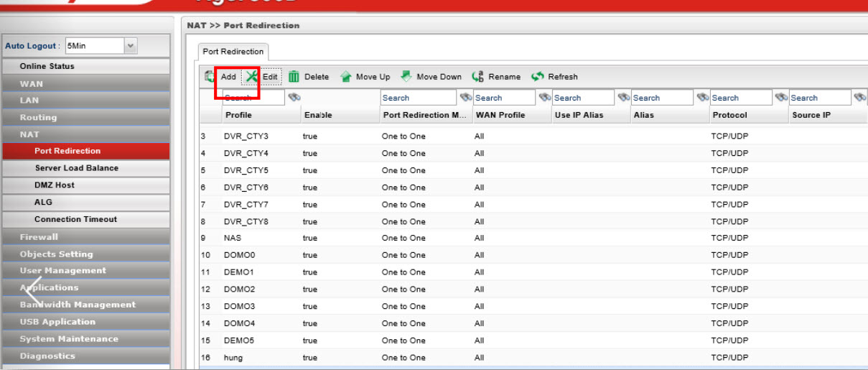Expand System Maintenance in sidebar
The height and width of the screenshot is (370, 868).
click(69, 339)
